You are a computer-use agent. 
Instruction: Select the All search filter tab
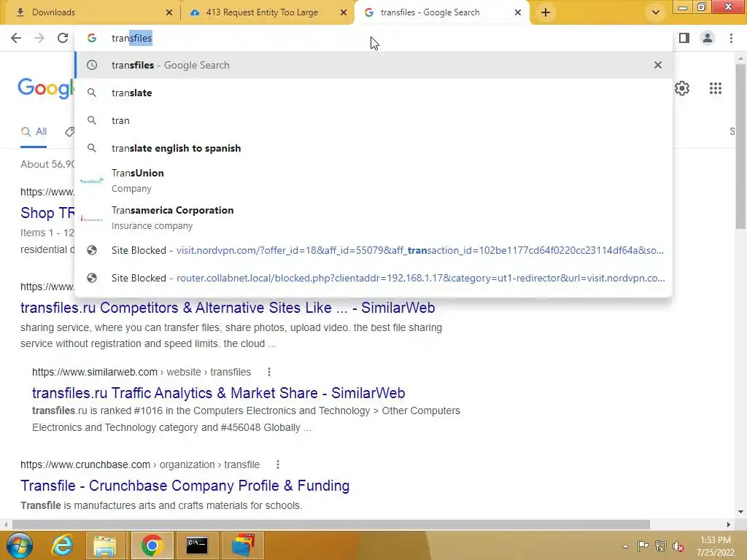(x=34, y=132)
